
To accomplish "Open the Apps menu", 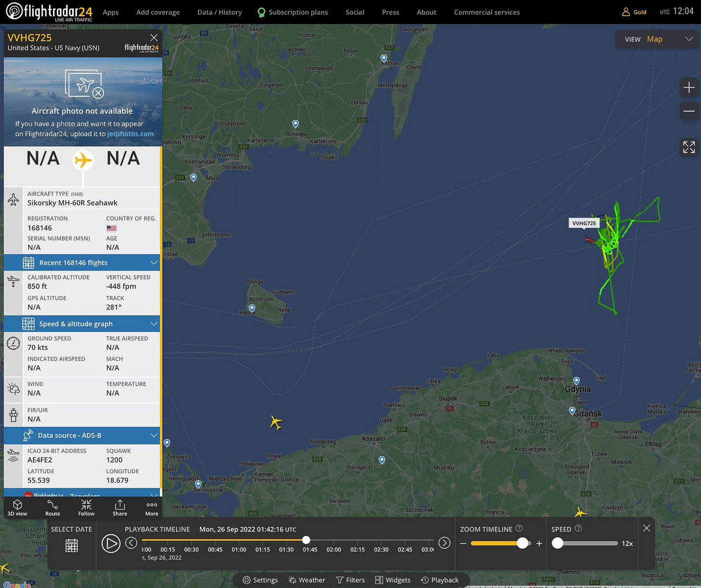I will (111, 12).
